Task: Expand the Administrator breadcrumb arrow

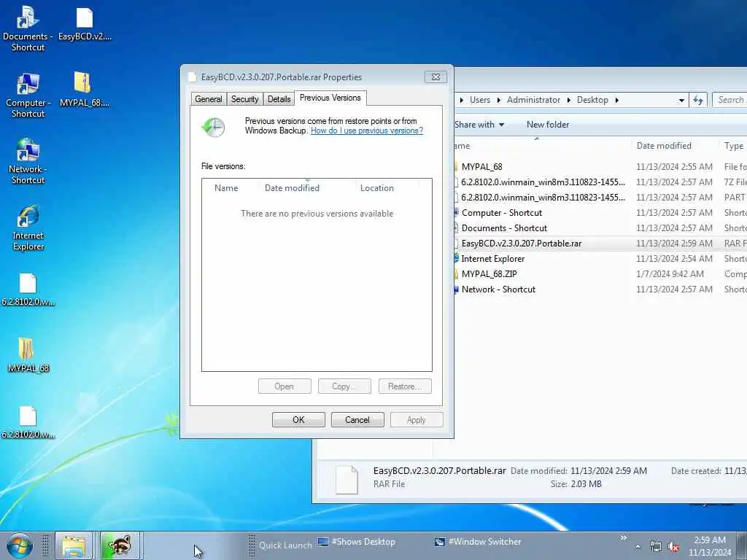Action: [569, 100]
